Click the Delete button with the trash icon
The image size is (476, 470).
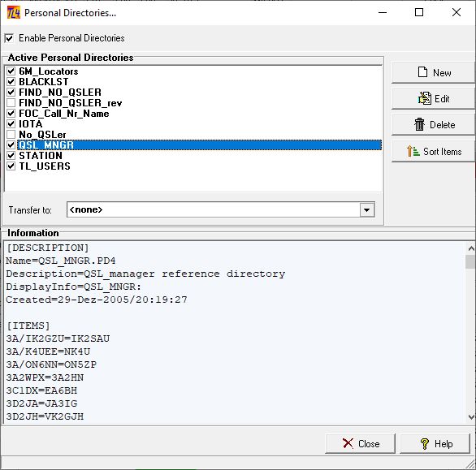pyautogui.click(x=433, y=125)
